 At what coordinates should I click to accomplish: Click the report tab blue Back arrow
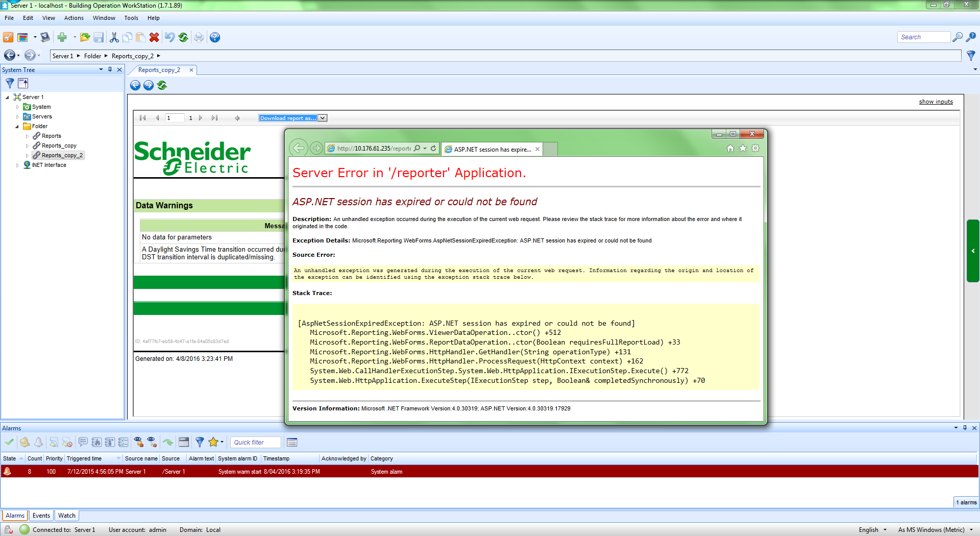click(x=135, y=85)
